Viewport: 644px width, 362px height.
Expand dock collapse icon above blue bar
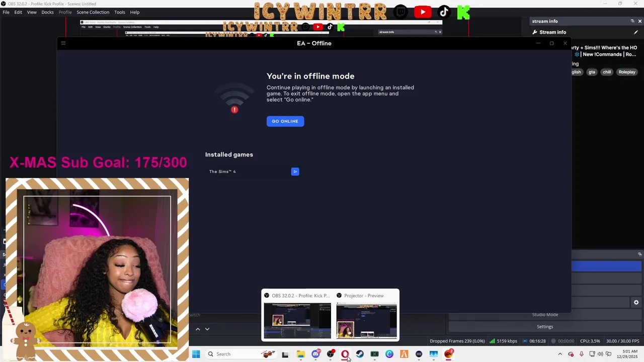(x=639, y=254)
